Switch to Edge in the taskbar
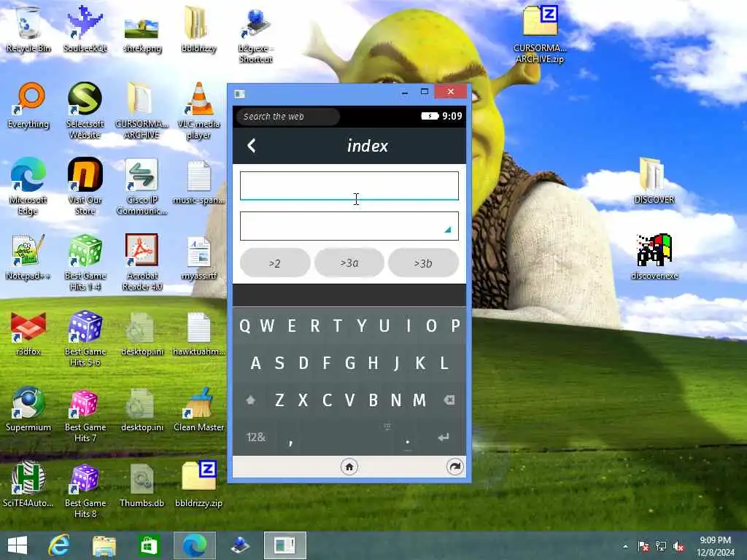 194,545
